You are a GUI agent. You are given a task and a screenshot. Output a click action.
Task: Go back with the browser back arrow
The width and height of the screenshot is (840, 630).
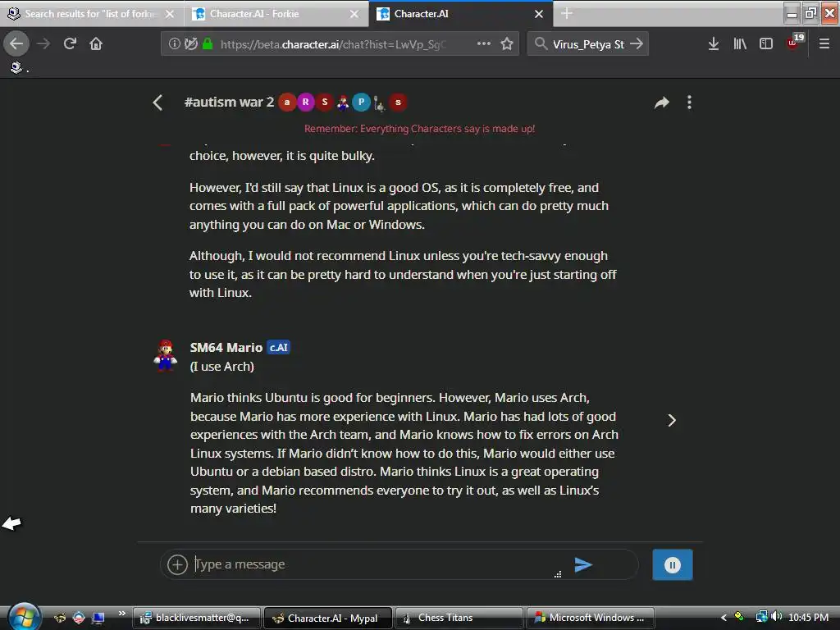coord(16,44)
